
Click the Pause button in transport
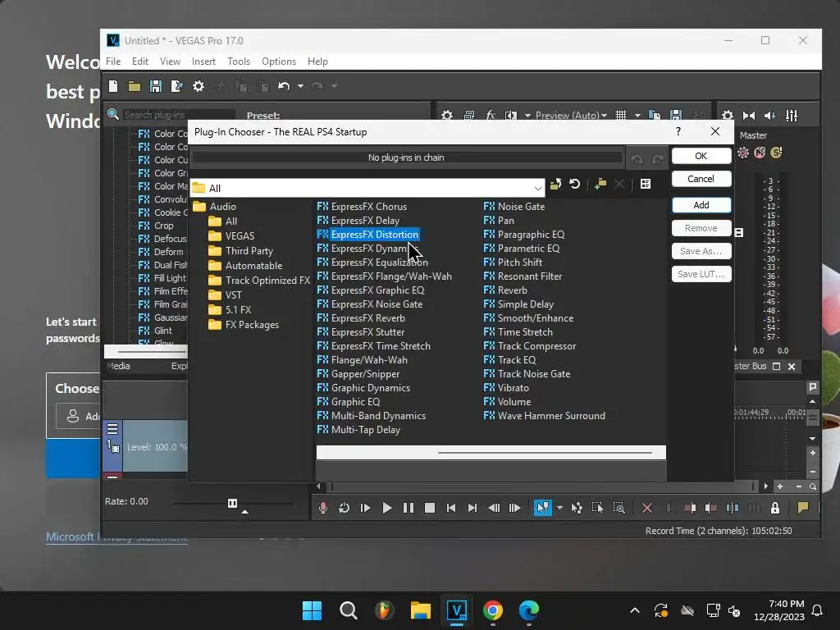[x=409, y=507]
